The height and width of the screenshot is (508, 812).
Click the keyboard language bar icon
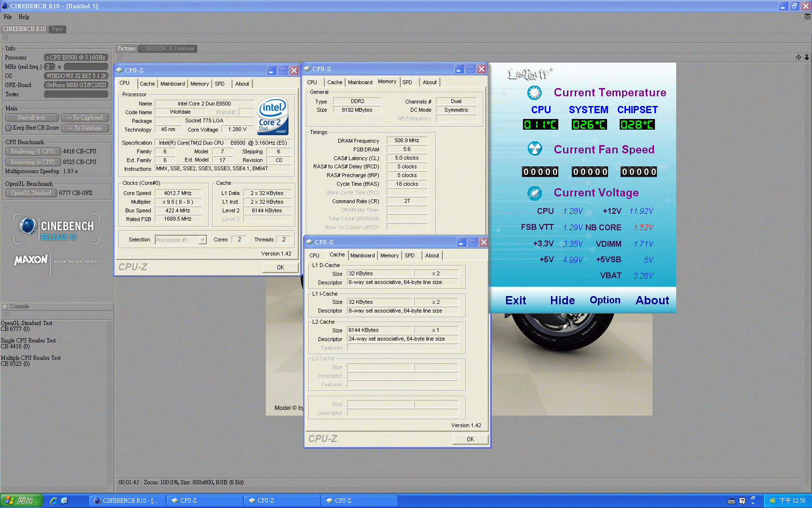(732, 501)
